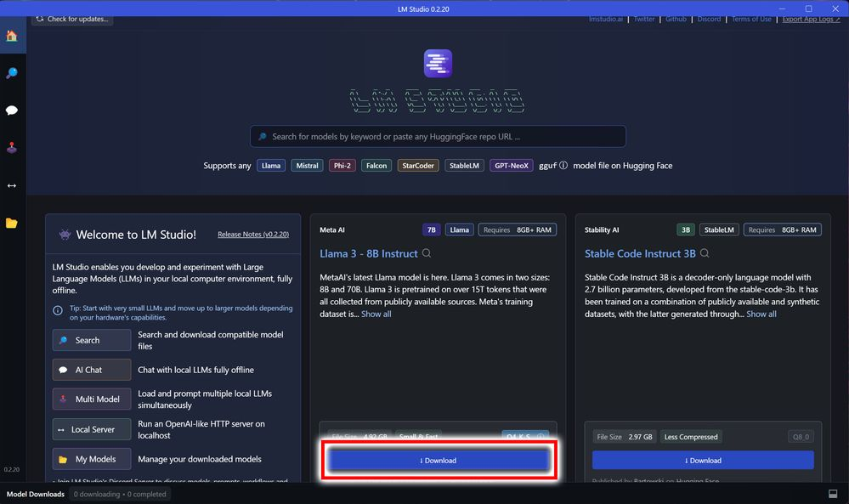
Task: Open the Discord link in the header
Action: pyautogui.click(x=709, y=19)
